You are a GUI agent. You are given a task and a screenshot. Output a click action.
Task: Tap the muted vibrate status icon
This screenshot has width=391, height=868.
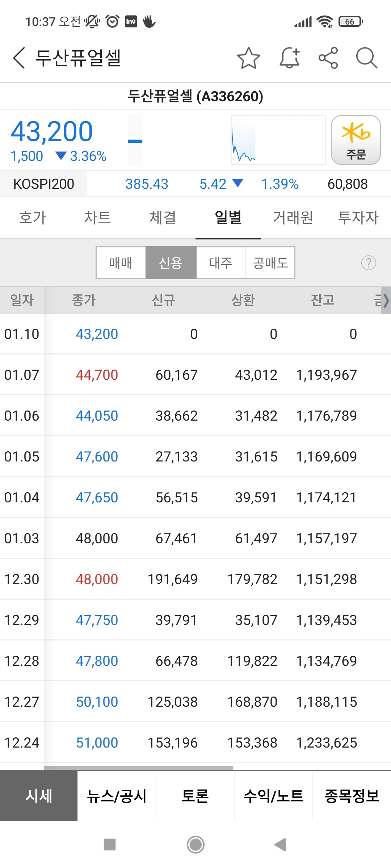pos(92,22)
